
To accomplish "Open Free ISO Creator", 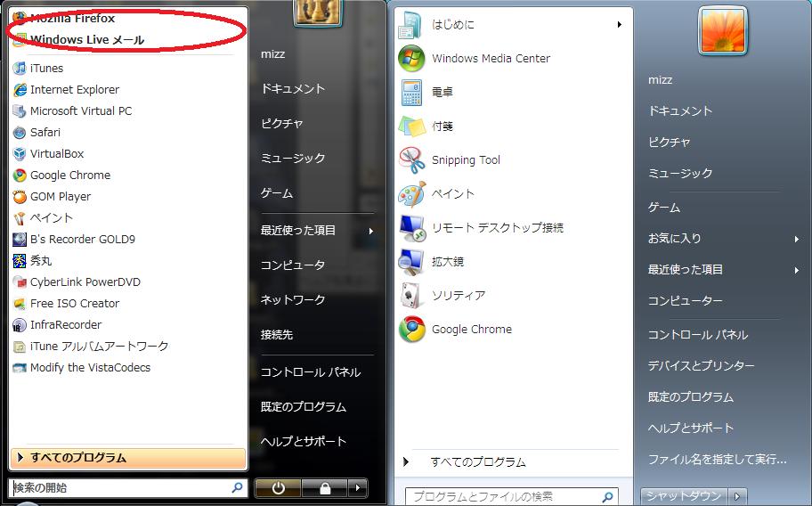I will click(x=67, y=304).
